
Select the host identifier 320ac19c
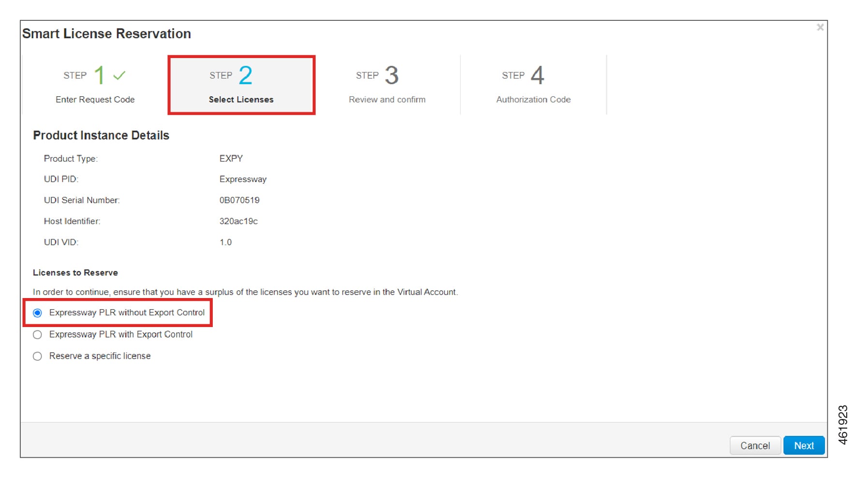coord(238,221)
